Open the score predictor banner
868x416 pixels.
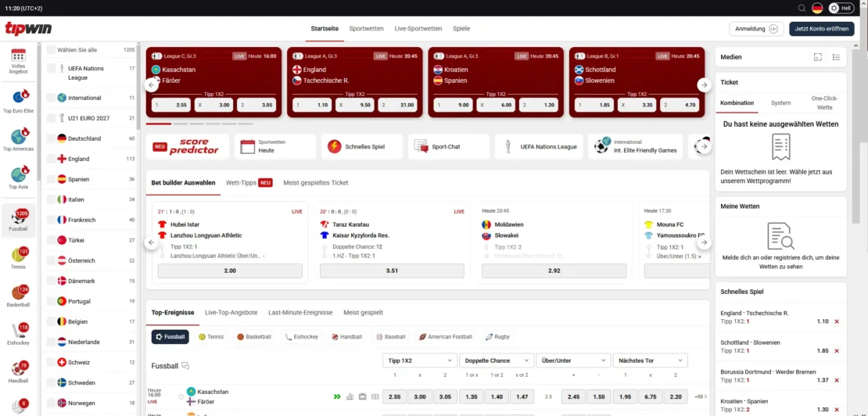point(188,146)
